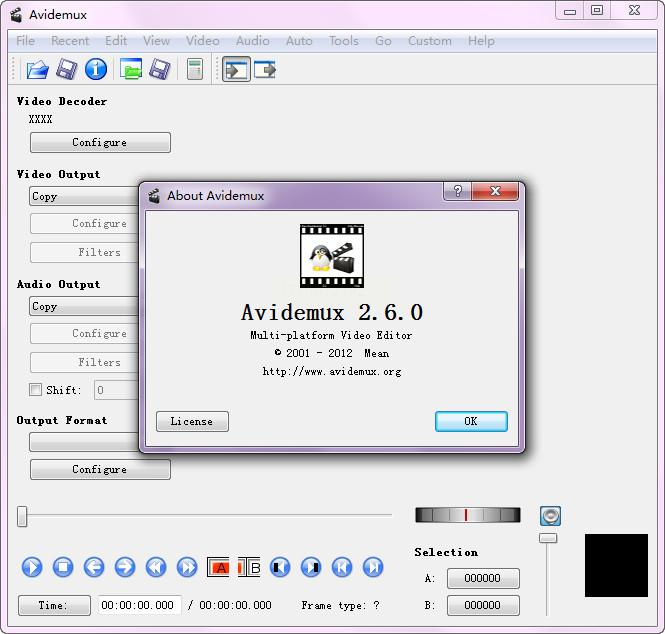Click OK in the About dialog
This screenshot has width=665, height=634.
[x=471, y=421]
